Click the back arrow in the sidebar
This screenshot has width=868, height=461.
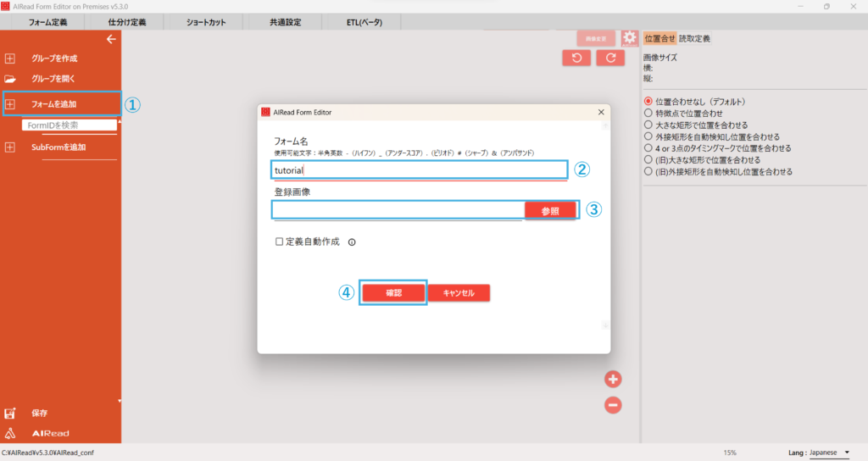tap(110, 39)
